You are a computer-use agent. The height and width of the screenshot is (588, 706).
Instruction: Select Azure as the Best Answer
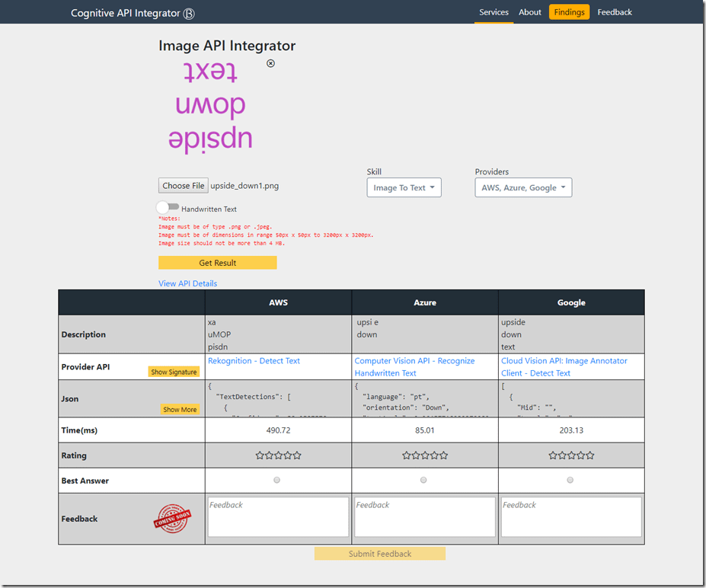click(423, 480)
